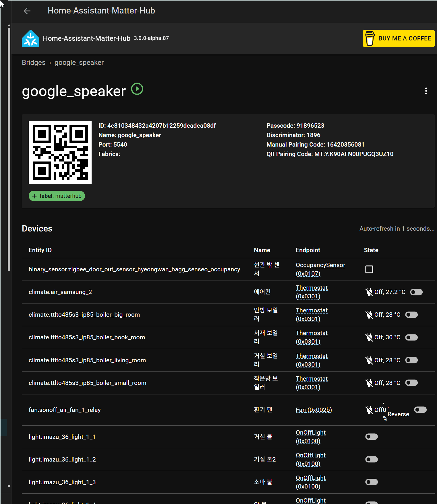Screen dimensions: 437x504
Task: Click the coffee cup icon
Action: pos(370,38)
